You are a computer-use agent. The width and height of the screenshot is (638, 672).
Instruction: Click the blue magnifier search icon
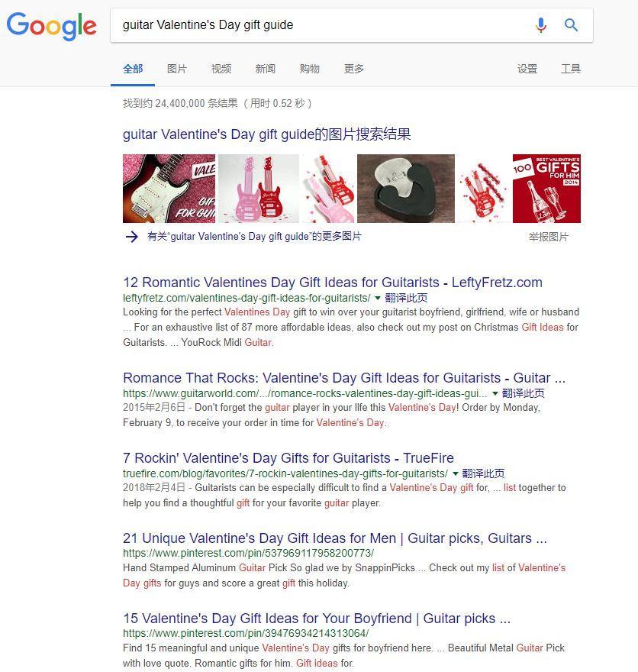point(571,25)
